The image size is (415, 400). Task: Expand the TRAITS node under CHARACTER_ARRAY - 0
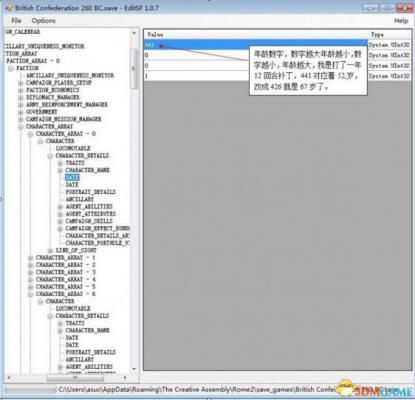(x=60, y=163)
